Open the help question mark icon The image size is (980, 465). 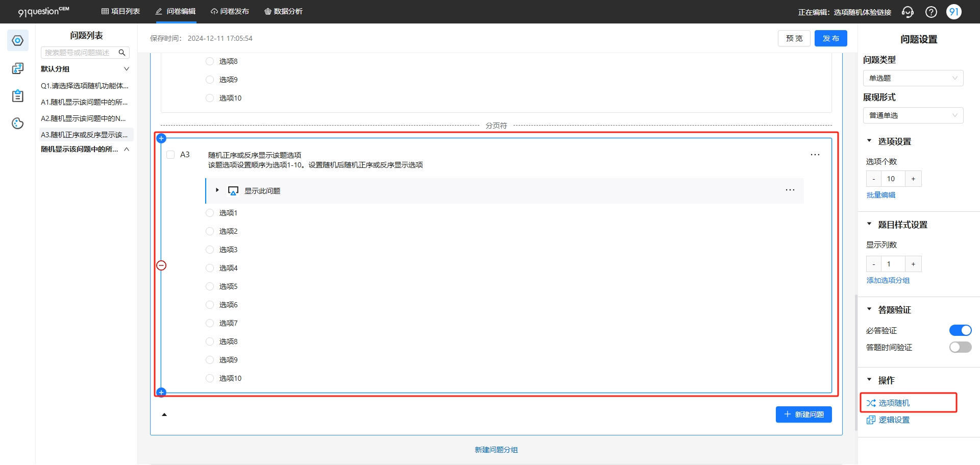coord(931,12)
